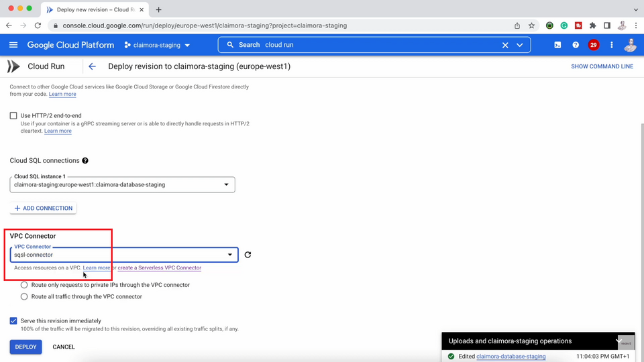Open Chrome three-dot menu
Viewport: 644px width, 362px height.
coord(636,25)
